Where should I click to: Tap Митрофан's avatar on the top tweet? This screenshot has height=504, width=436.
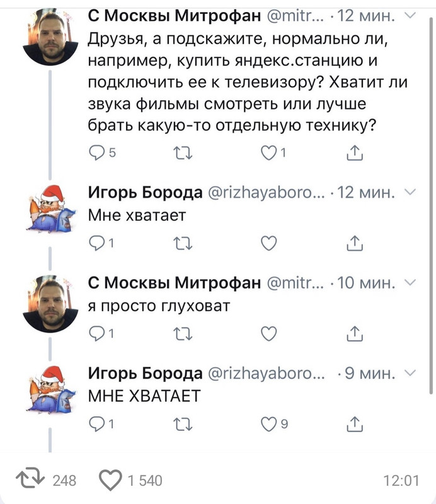pyautogui.click(x=50, y=37)
